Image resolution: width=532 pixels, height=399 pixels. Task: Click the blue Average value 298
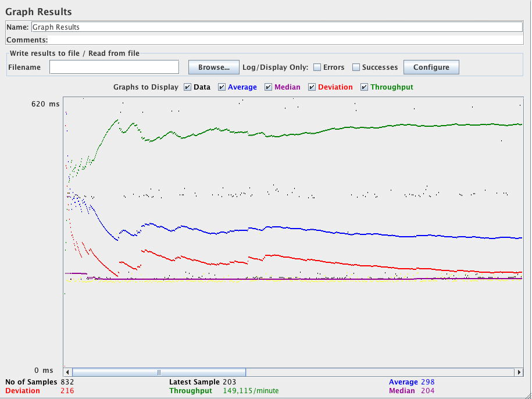[x=429, y=382]
